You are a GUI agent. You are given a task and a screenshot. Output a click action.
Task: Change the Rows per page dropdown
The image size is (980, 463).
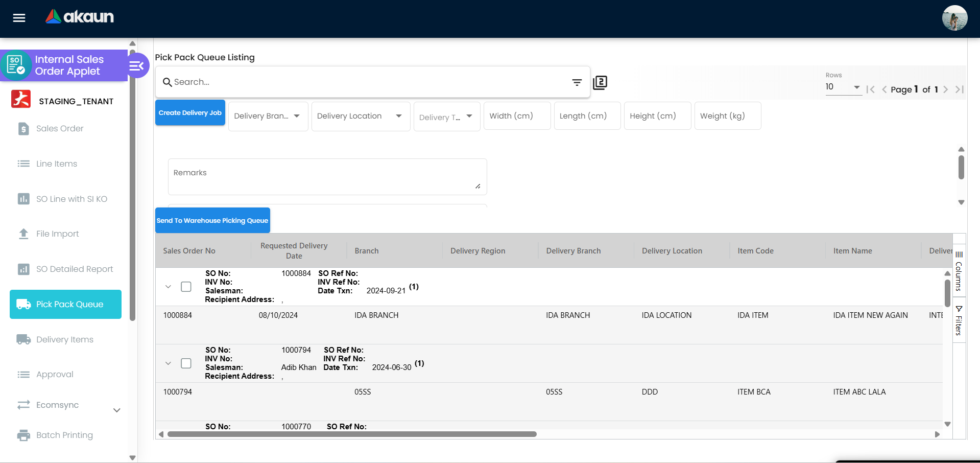tap(843, 87)
